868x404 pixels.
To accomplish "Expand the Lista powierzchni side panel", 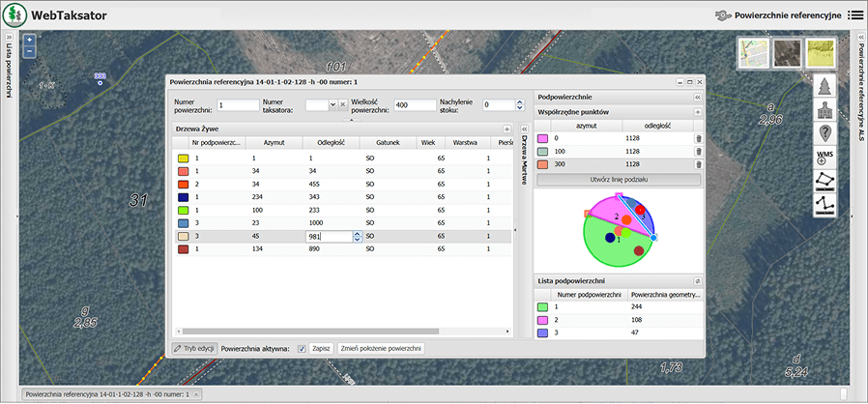I will pos(9,37).
